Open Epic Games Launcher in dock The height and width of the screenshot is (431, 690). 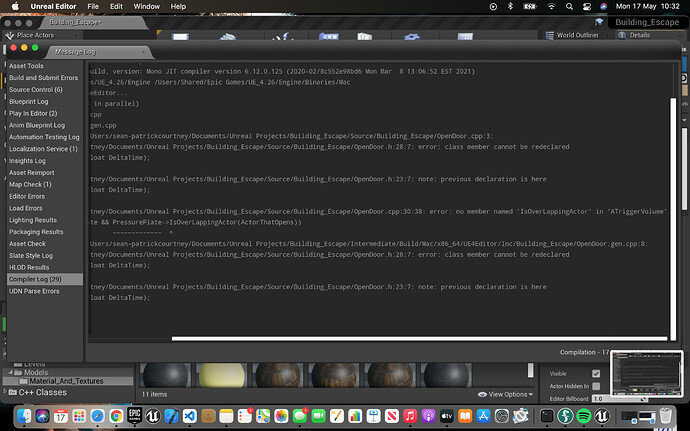134,415
